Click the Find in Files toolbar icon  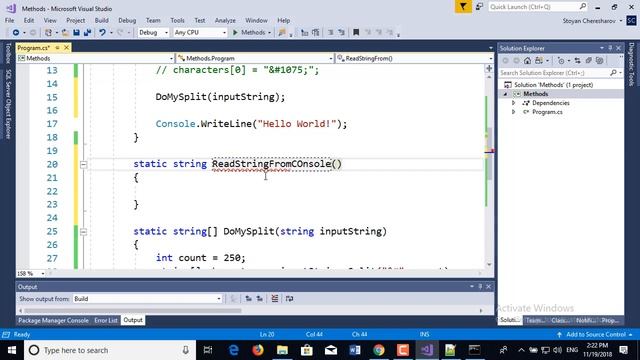[282, 32]
